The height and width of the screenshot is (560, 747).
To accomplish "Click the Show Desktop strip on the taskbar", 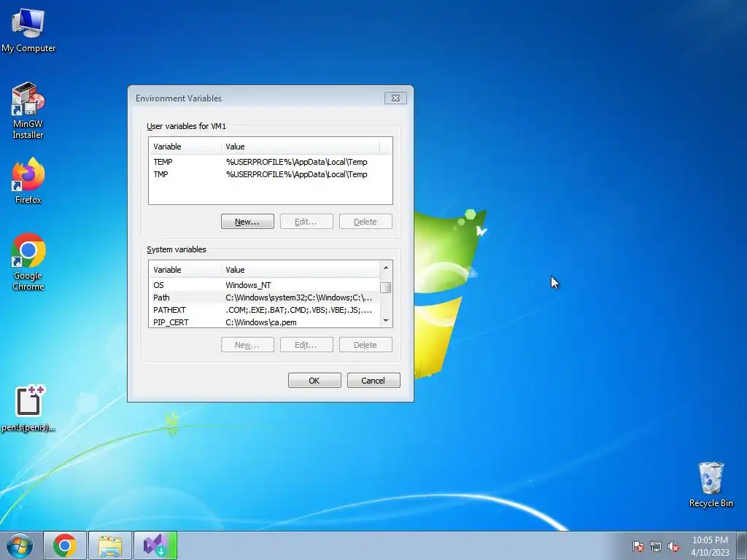I will point(742,545).
